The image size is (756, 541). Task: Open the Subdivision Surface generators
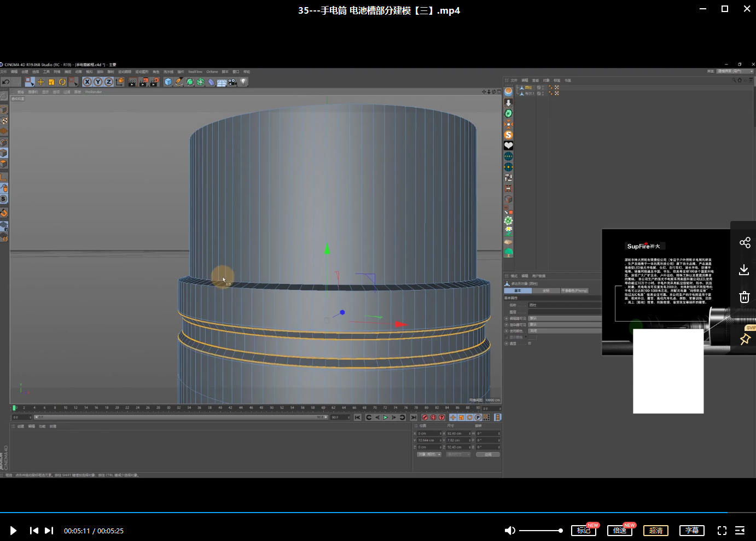[190, 82]
